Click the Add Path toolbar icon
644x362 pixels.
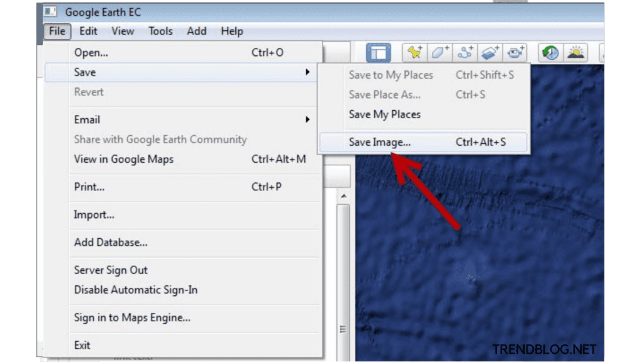[x=465, y=53]
